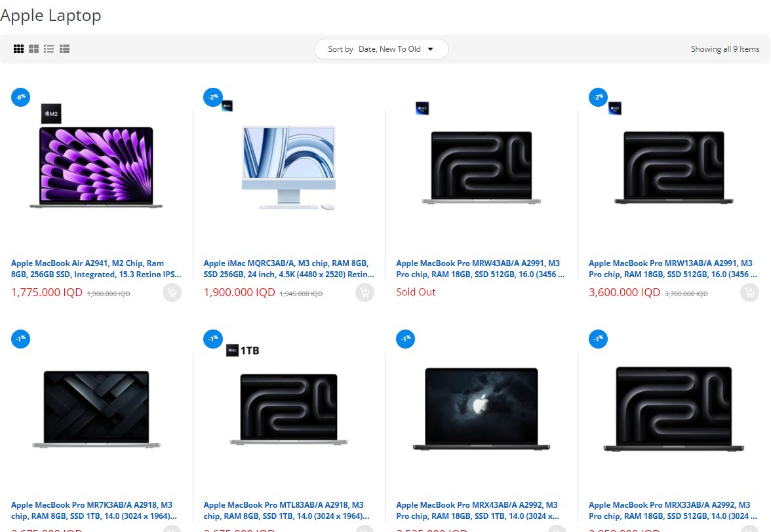Screen dimensions: 771x532
Task: Open Apple iMac MQRC3AB/A product link
Action: point(289,269)
